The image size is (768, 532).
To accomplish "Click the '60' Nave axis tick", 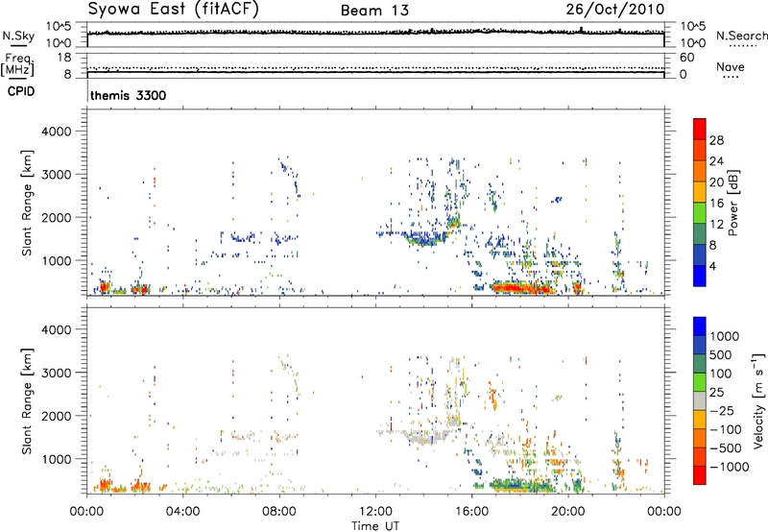I will click(x=686, y=58).
